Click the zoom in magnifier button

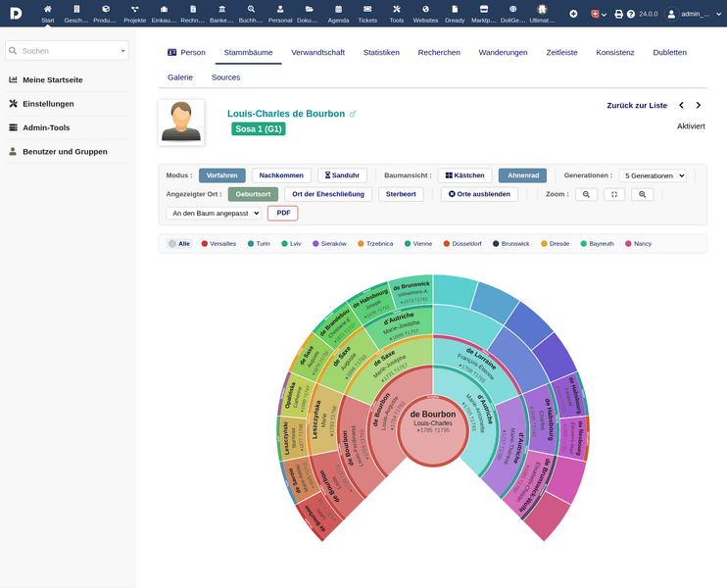642,194
